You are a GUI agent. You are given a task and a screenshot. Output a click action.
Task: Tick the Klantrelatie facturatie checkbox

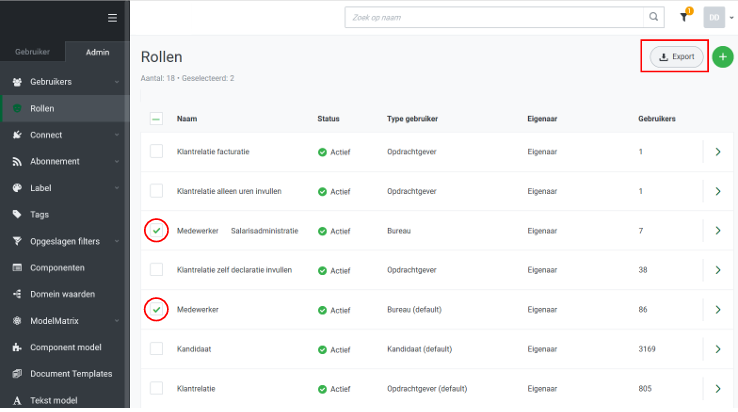tap(156, 151)
